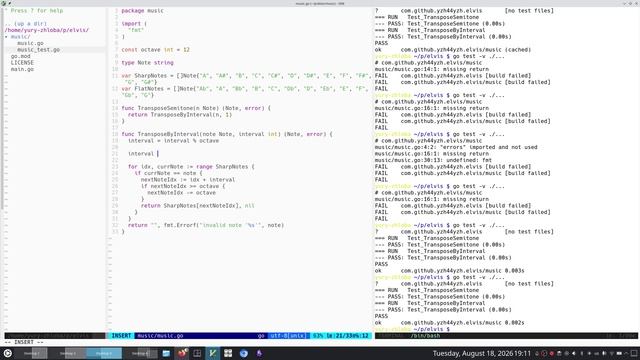Click music/music.go filename in the status line

pos(160,336)
